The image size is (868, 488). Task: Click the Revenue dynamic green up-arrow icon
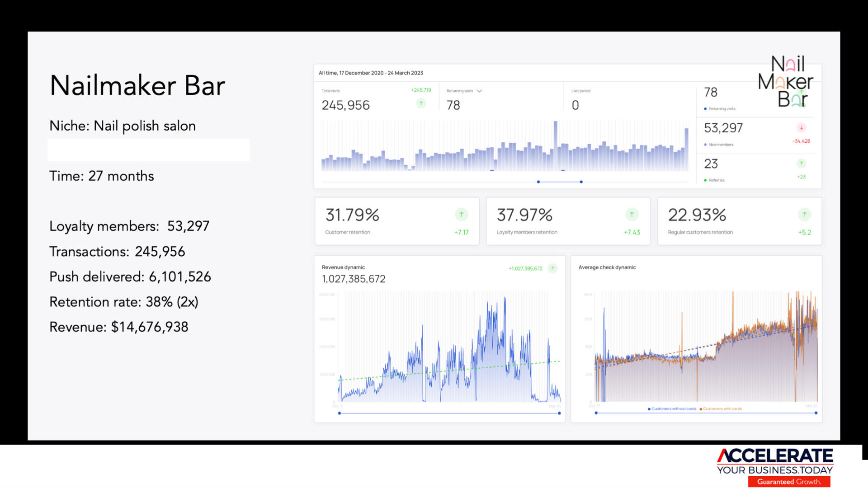coord(552,268)
